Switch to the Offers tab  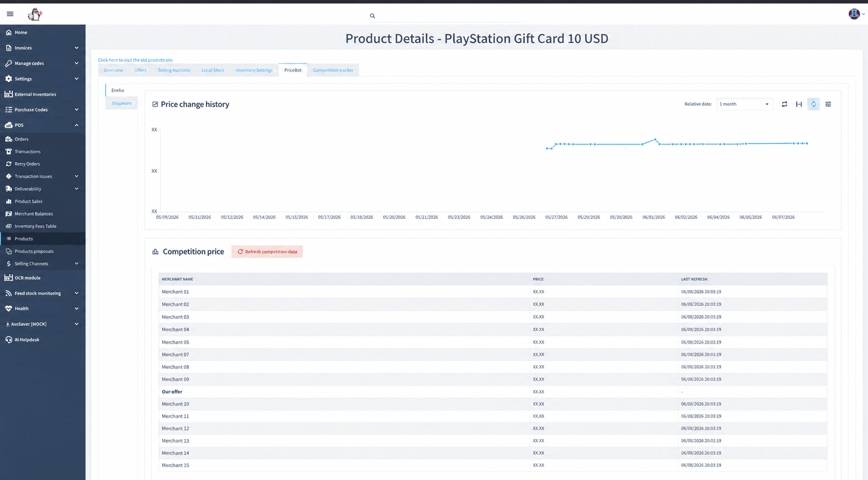click(141, 70)
